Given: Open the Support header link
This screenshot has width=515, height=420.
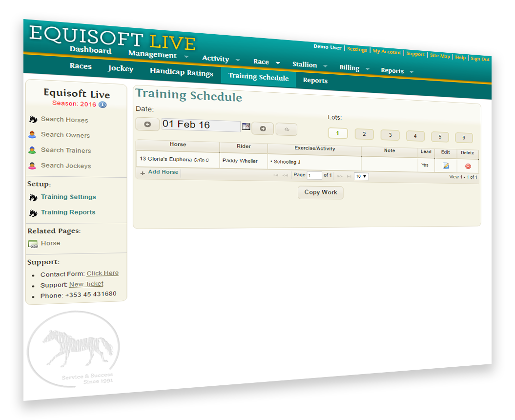Looking at the screenshot, I should [x=415, y=54].
